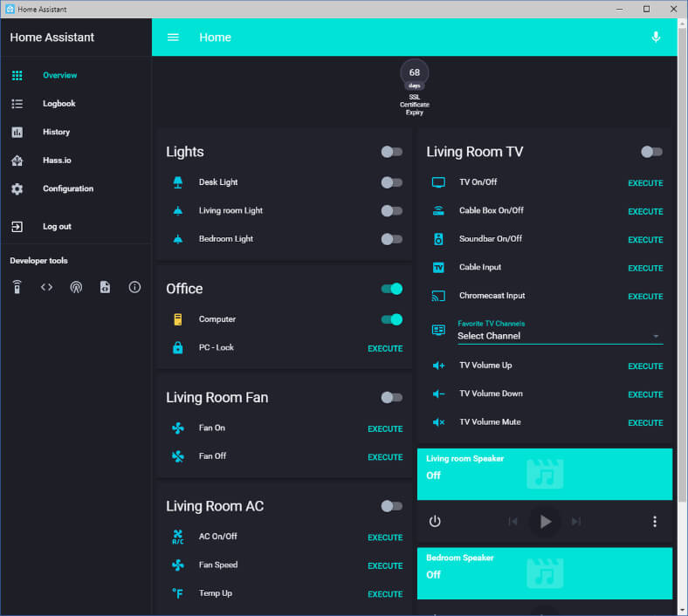Turn on the Desk Light switch
The image size is (688, 616).
tap(391, 182)
